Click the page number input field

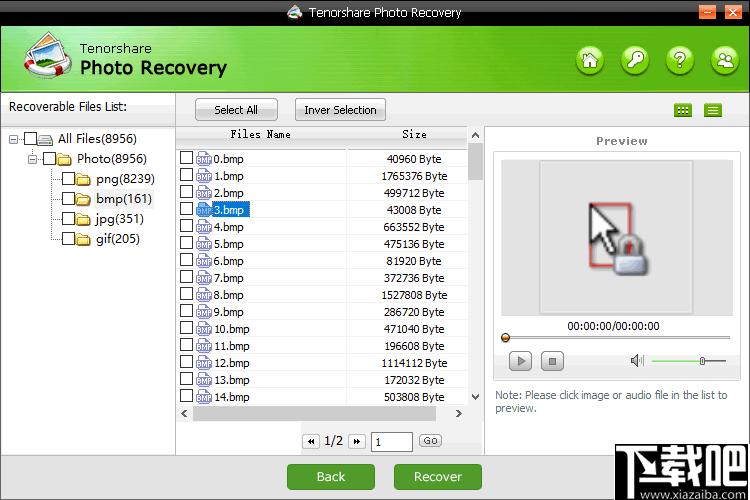(392, 442)
